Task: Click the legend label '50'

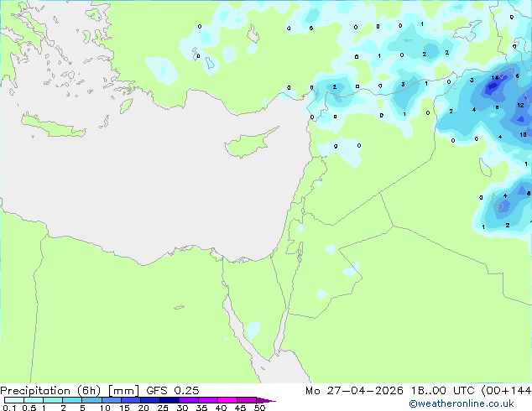Action: tap(259, 408)
